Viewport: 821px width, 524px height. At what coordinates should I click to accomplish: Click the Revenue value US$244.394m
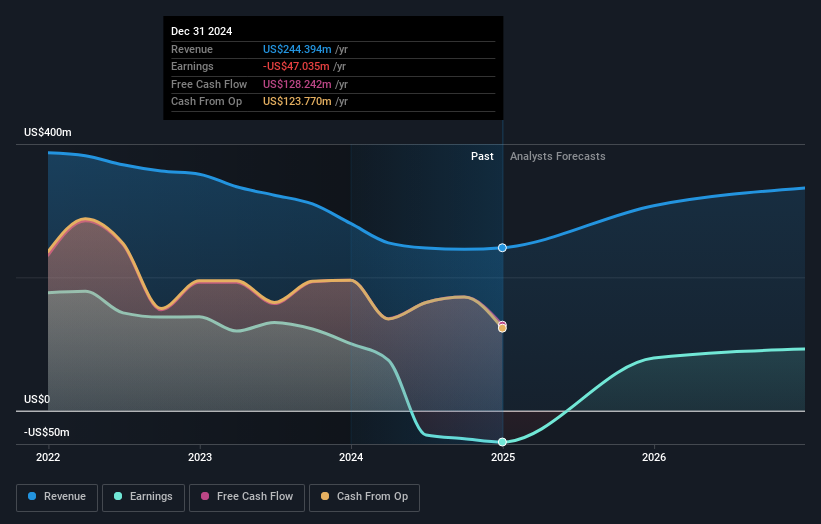tap(297, 49)
